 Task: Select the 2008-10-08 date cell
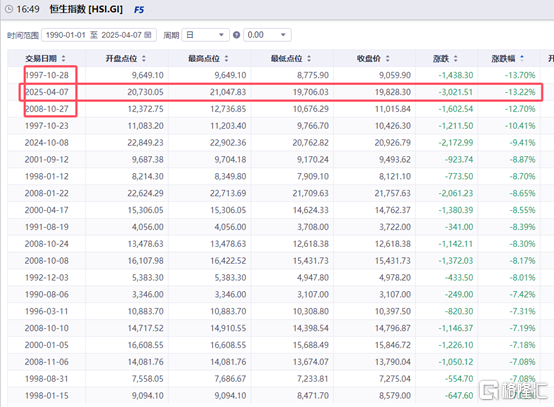47,261
